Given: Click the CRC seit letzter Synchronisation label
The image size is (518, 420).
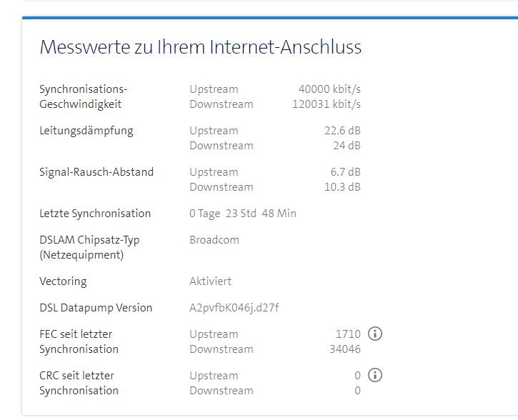Looking at the screenshot, I should pyautogui.click(x=79, y=383).
